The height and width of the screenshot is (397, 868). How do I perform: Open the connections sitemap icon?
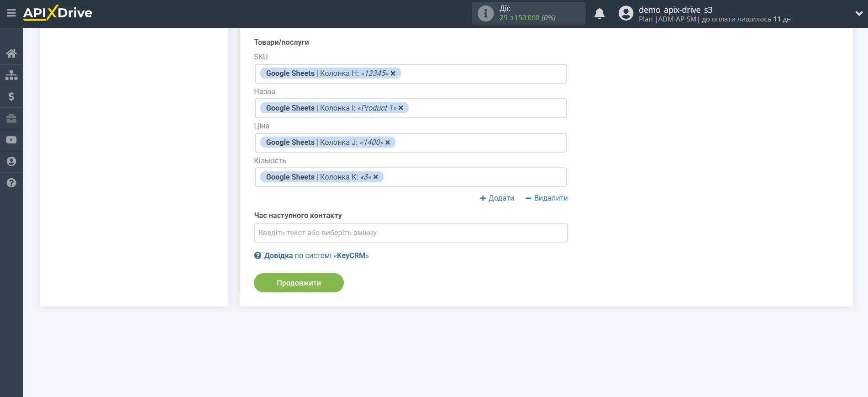pyautogui.click(x=11, y=75)
